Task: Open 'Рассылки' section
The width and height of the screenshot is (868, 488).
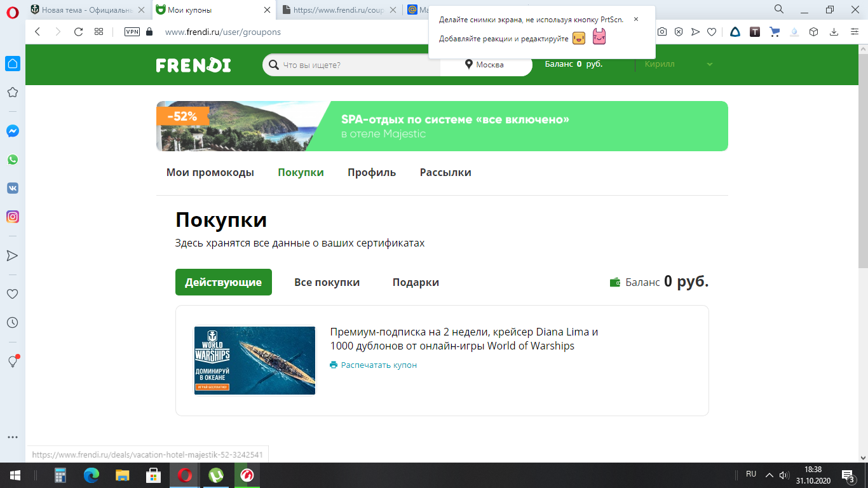Action: pyautogui.click(x=445, y=173)
